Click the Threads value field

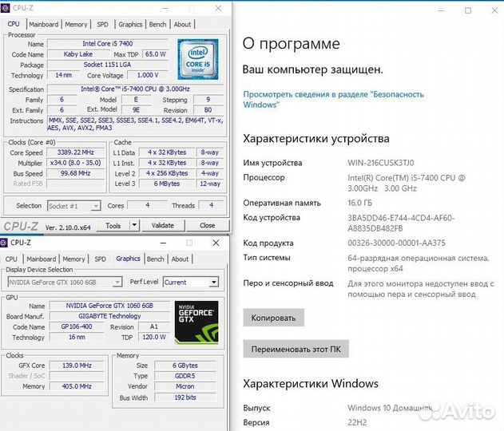click(211, 205)
